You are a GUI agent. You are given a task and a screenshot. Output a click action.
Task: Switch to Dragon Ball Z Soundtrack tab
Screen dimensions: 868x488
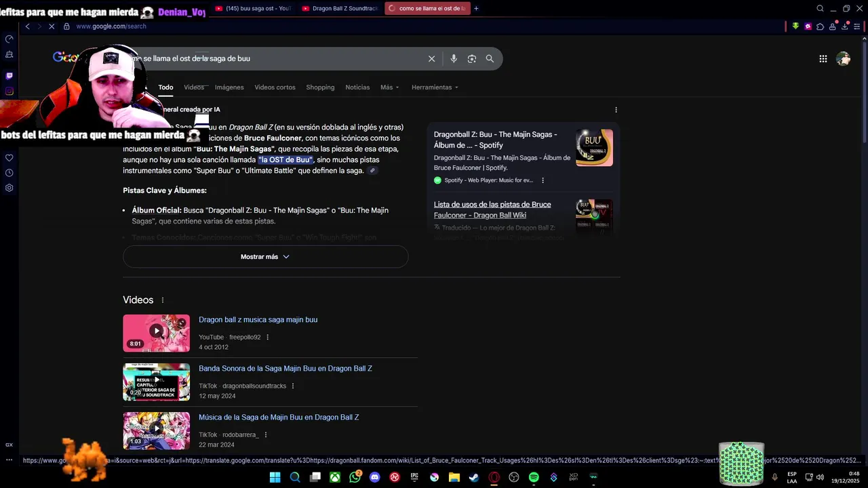click(x=340, y=9)
